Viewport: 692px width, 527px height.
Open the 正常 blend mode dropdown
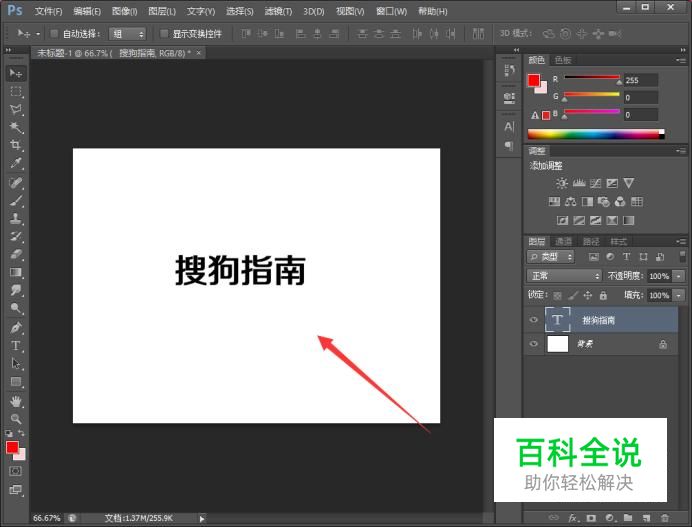tap(564, 276)
